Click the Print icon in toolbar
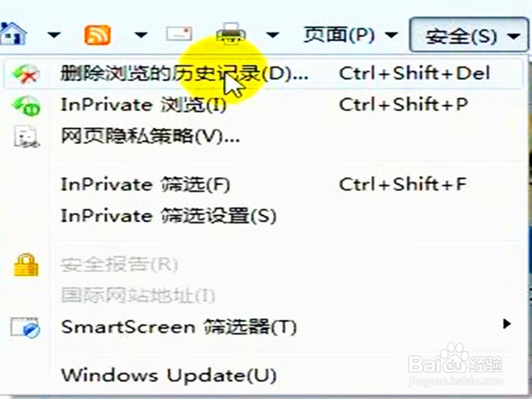 231,34
